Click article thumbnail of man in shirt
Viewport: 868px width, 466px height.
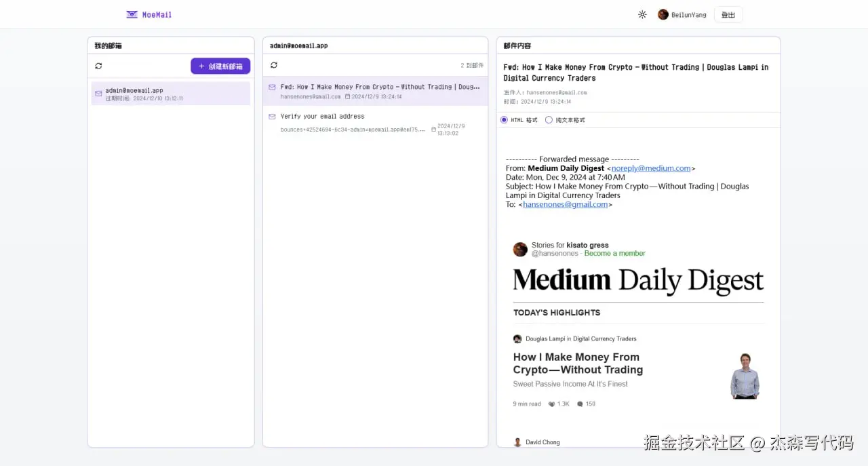[745, 376]
